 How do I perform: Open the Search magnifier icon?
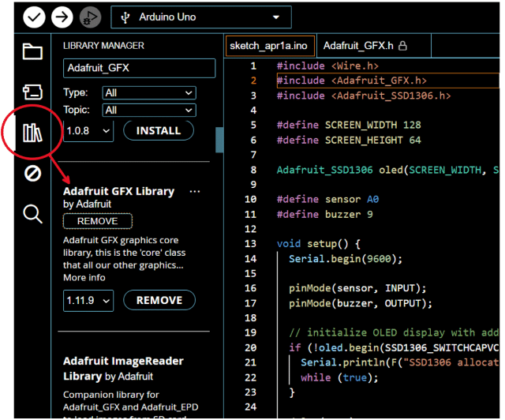(x=32, y=214)
